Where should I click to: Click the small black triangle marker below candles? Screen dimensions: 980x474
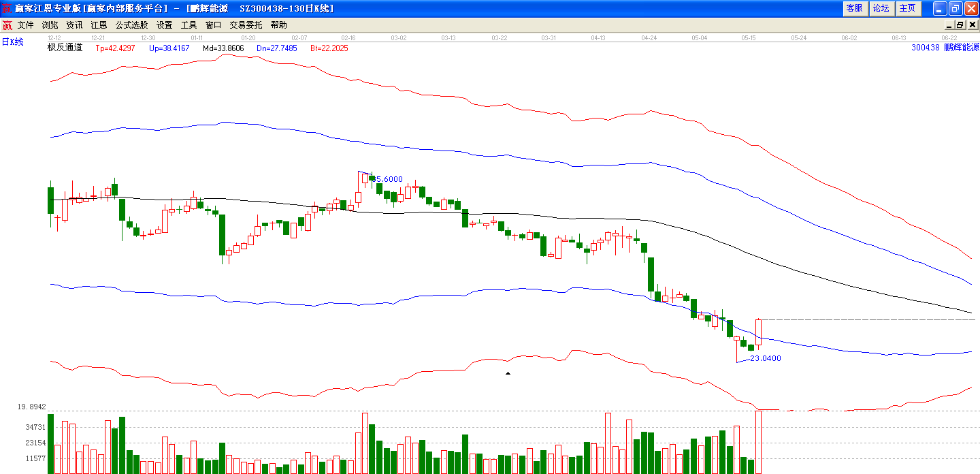tap(507, 373)
